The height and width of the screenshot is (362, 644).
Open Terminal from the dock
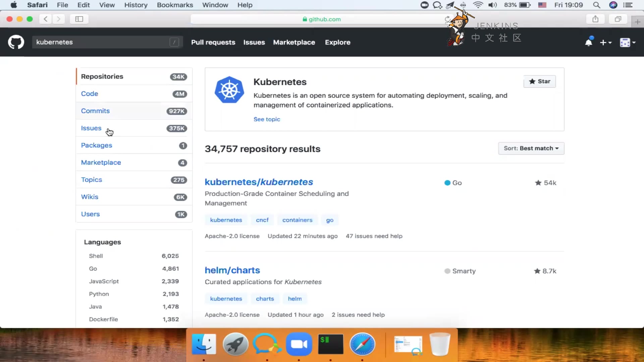330,344
